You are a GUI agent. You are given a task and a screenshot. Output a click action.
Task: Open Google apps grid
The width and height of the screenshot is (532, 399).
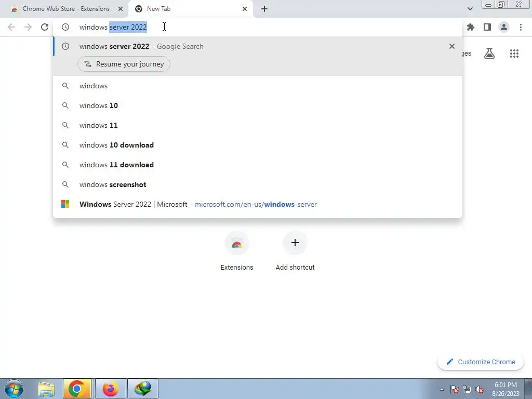point(514,54)
